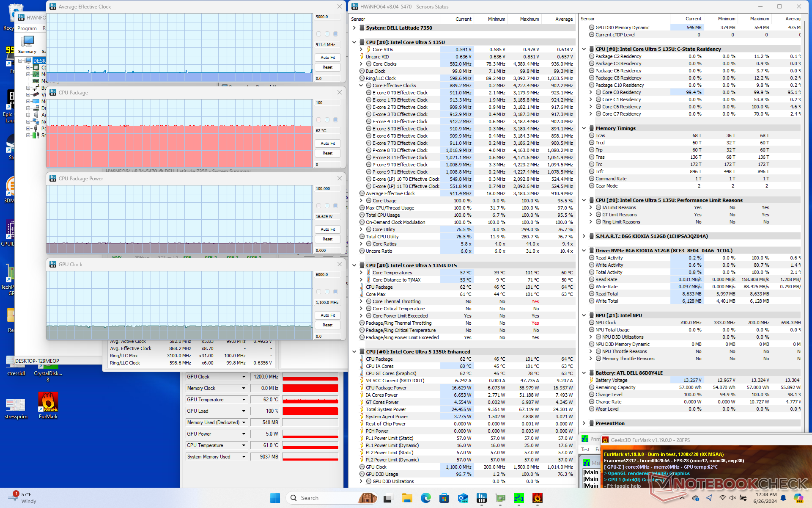This screenshot has height=508, width=812.
Task: Open stressprim desktop icon
Action: click(x=16, y=406)
